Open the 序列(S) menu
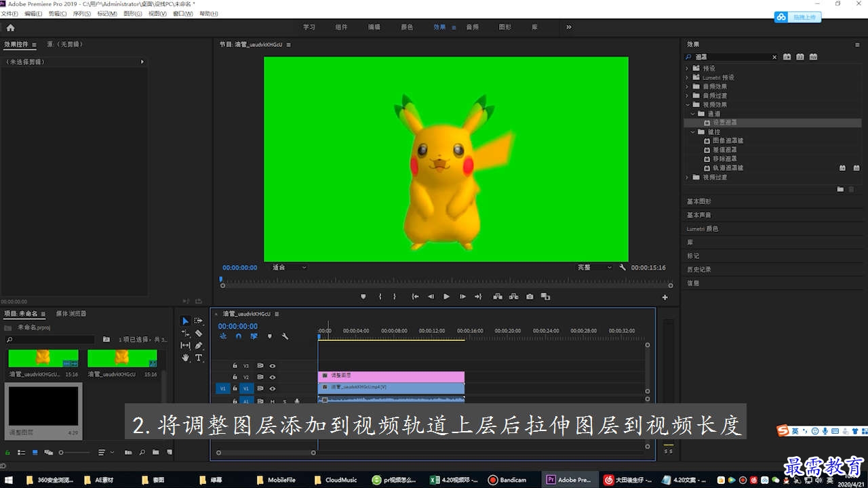Image resolution: width=868 pixels, height=488 pixels. (82, 14)
